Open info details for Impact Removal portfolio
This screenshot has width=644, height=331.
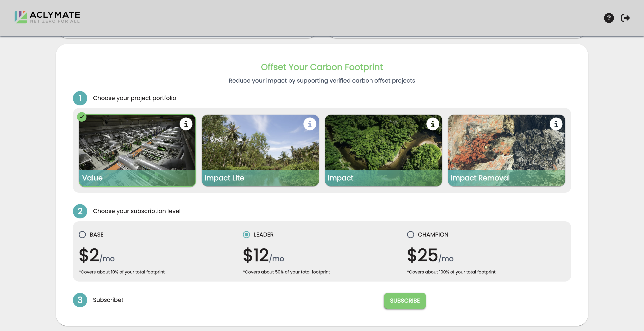556,124
